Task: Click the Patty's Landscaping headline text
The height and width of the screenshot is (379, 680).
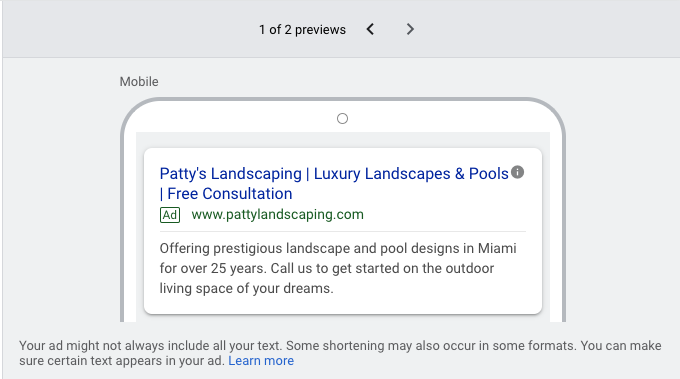Action: pyautogui.click(x=230, y=173)
